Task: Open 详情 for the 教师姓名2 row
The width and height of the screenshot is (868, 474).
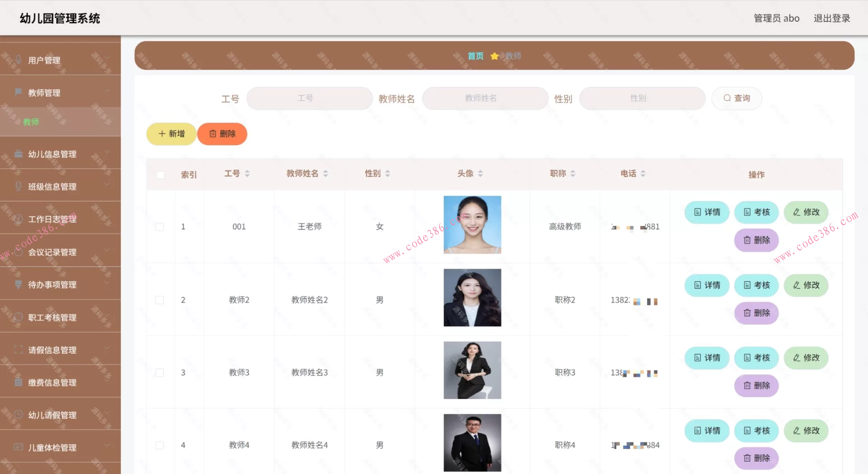Action: click(707, 285)
